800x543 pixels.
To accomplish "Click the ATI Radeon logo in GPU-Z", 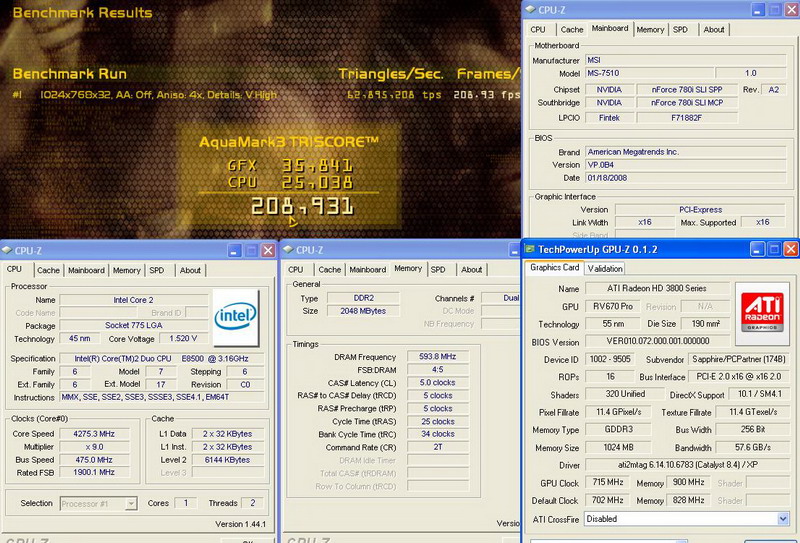I will (762, 312).
